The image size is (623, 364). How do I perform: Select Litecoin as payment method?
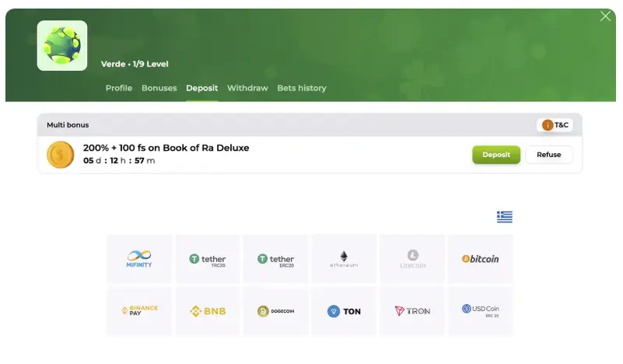(412, 259)
